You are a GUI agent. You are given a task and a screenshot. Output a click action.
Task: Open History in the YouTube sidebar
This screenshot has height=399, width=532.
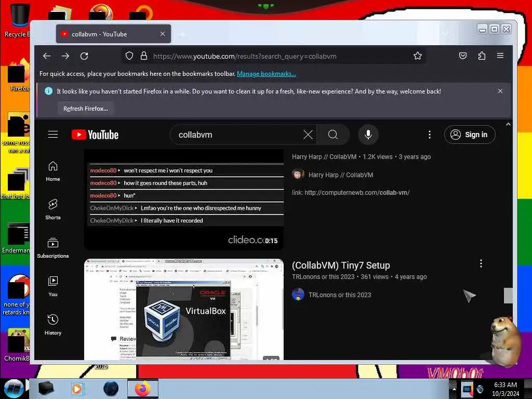[53, 325]
